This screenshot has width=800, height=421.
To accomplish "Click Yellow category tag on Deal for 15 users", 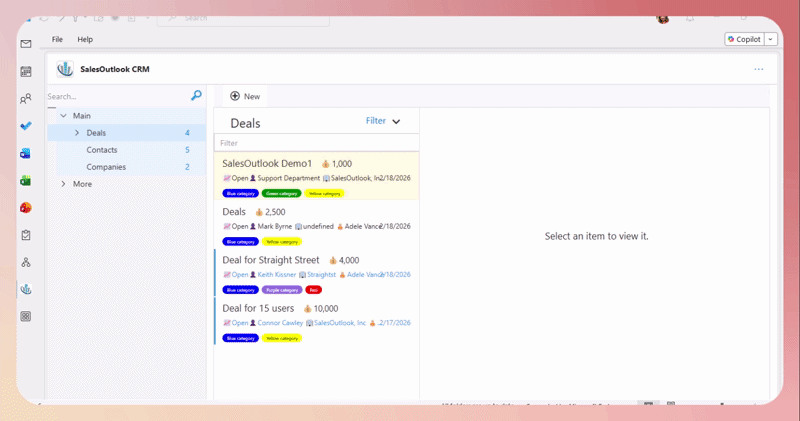I will pyautogui.click(x=282, y=338).
